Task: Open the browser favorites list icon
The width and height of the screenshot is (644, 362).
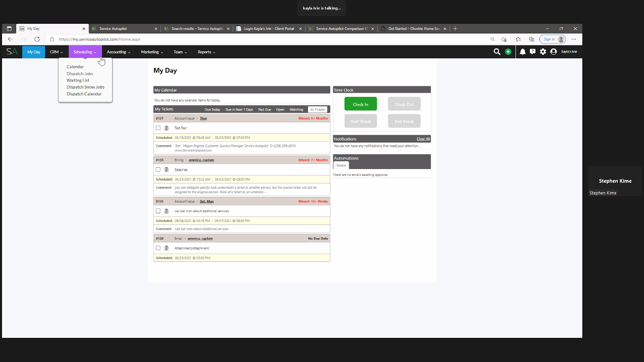Action: tap(518, 39)
